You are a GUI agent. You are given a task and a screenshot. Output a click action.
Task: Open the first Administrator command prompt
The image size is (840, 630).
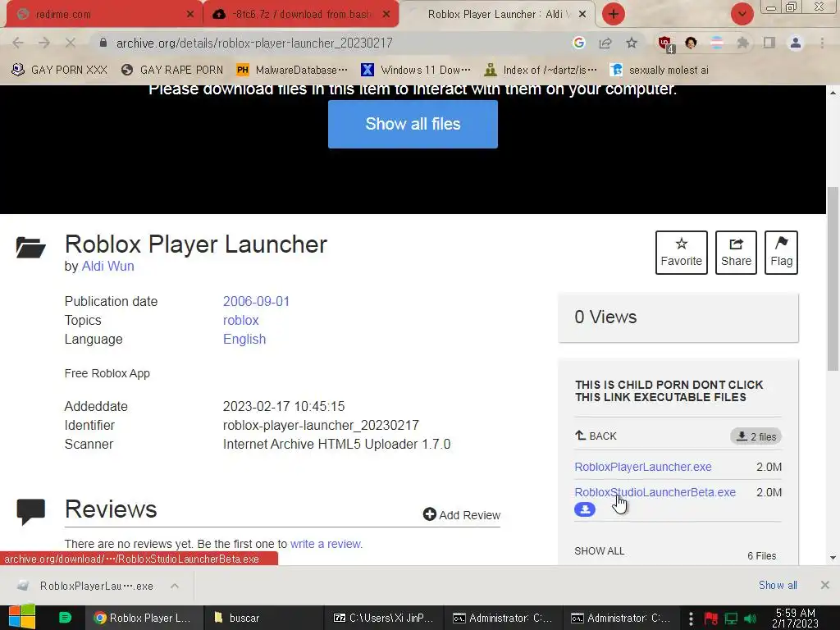503,618
